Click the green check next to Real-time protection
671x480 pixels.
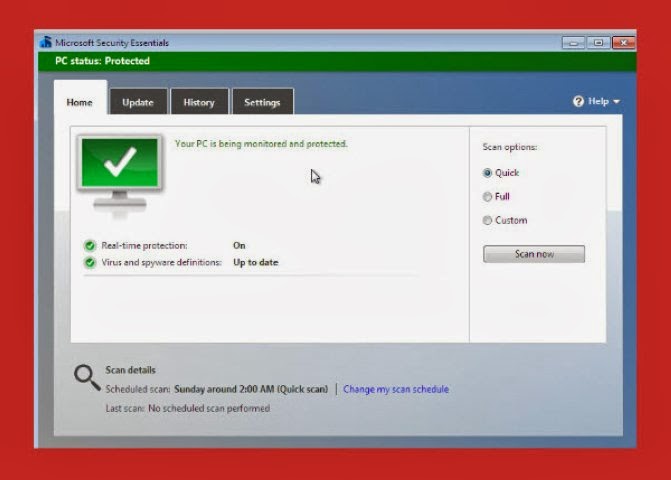90,246
